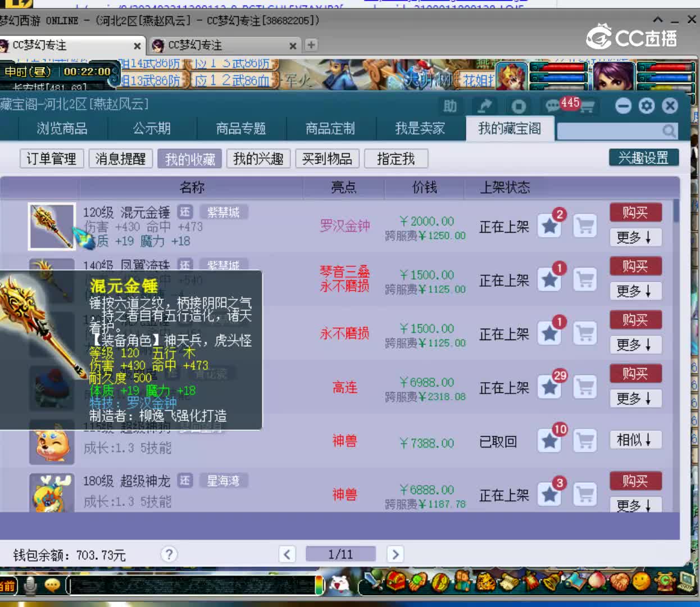Click the magnifier search icon
The height and width of the screenshot is (607, 700).
(669, 131)
